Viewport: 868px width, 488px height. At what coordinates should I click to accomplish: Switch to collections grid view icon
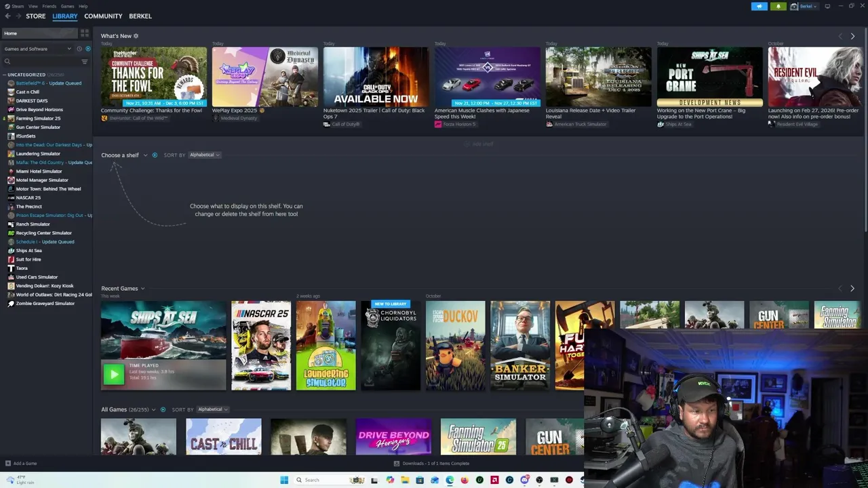pyautogui.click(x=85, y=33)
